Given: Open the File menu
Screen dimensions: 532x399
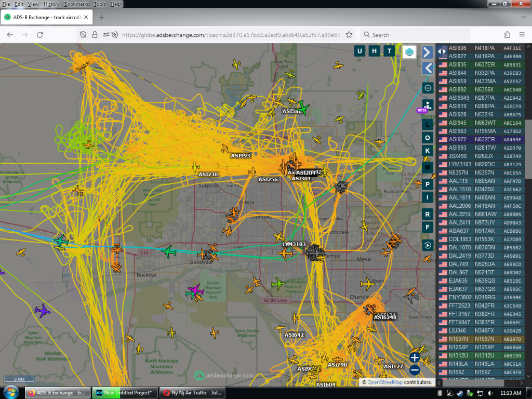Looking at the screenshot, I should click(x=6, y=4).
